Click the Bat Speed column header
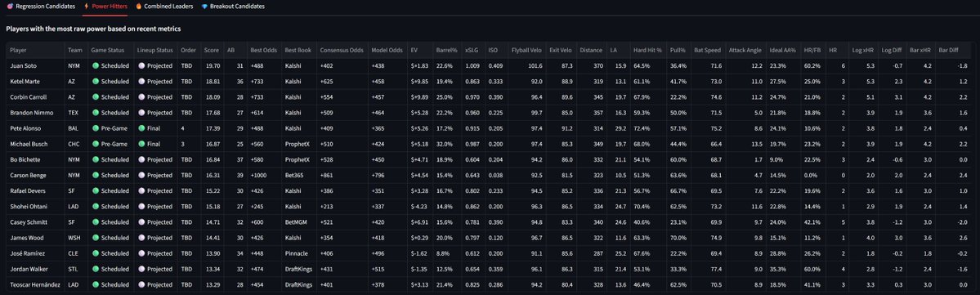Image resolution: width=980 pixels, height=295 pixels. point(708,50)
